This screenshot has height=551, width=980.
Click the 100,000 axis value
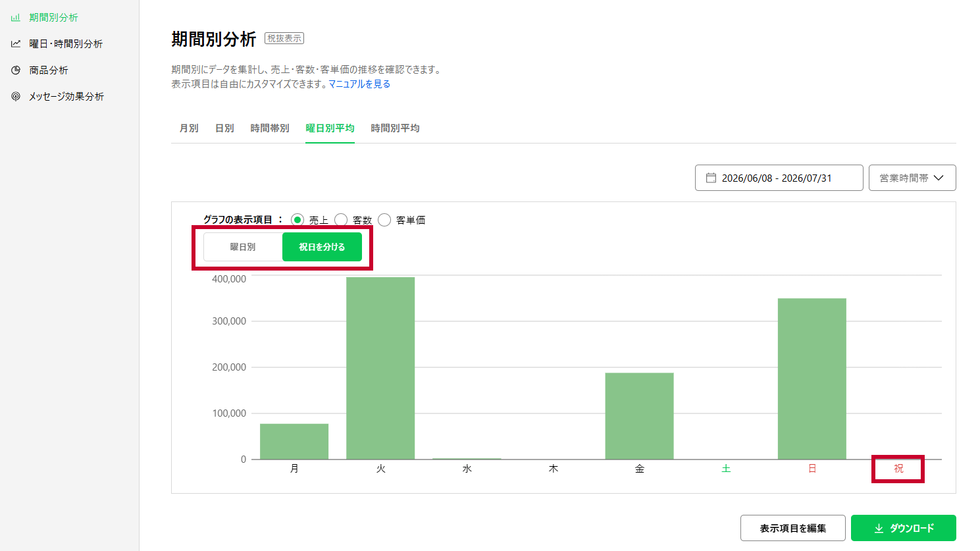click(229, 413)
